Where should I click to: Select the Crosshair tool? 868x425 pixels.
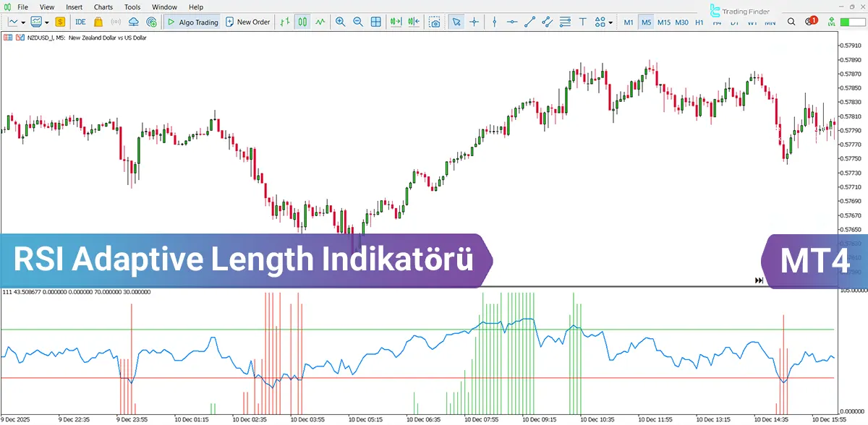click(474, 22)
